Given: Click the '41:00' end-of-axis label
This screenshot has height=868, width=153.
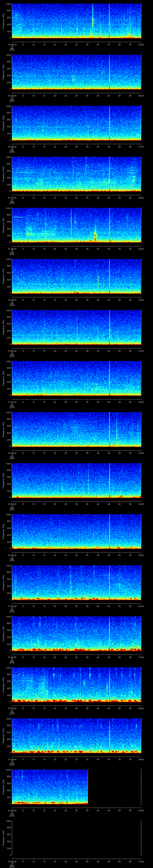Looking at the screenshot, I should pos(141,861).
